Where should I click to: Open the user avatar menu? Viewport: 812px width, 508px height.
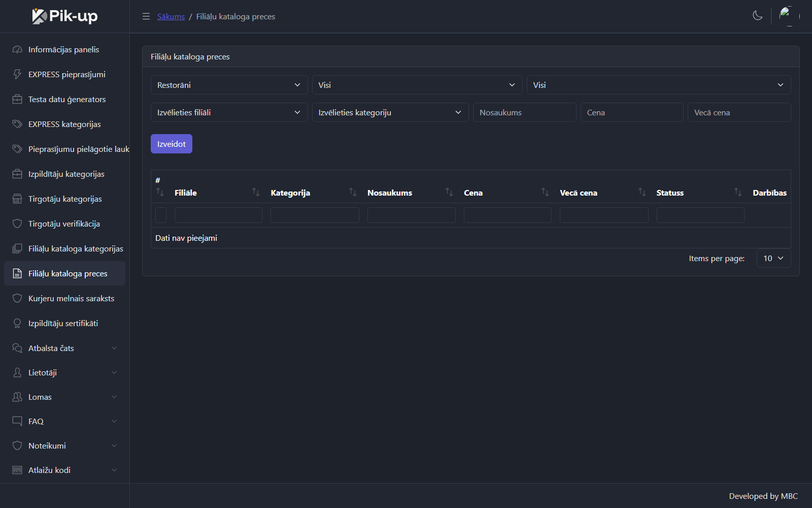point(789,16)
